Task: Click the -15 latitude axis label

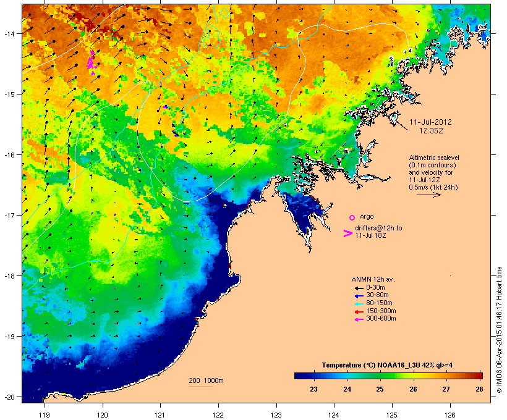Action: [9, 94]
